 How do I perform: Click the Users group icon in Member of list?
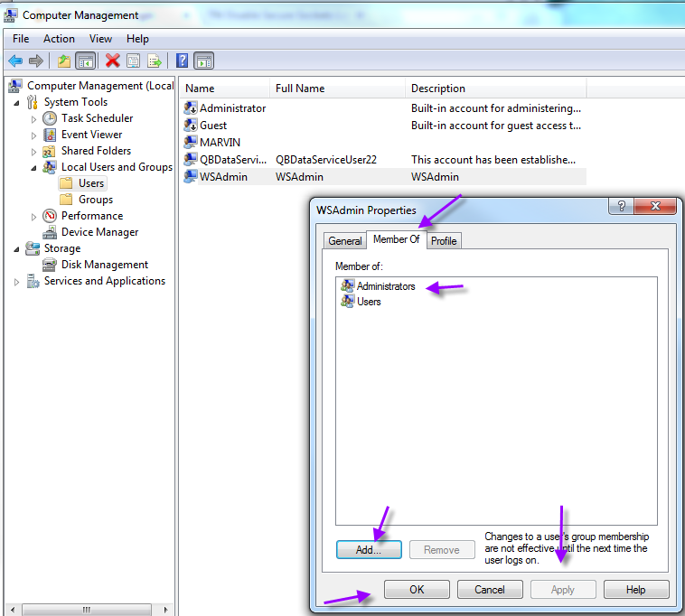pyautogui.click(x=348, y=302)
